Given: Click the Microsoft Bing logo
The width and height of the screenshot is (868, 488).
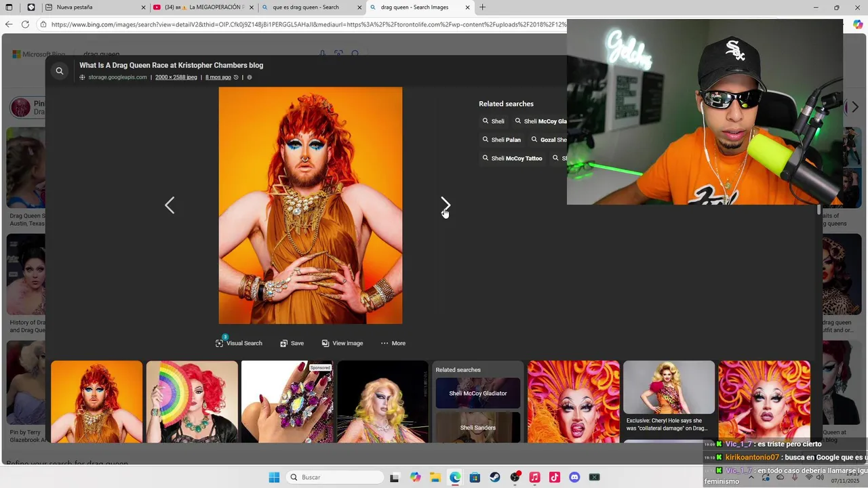Looking at the screenshot, I should (39, 54).
